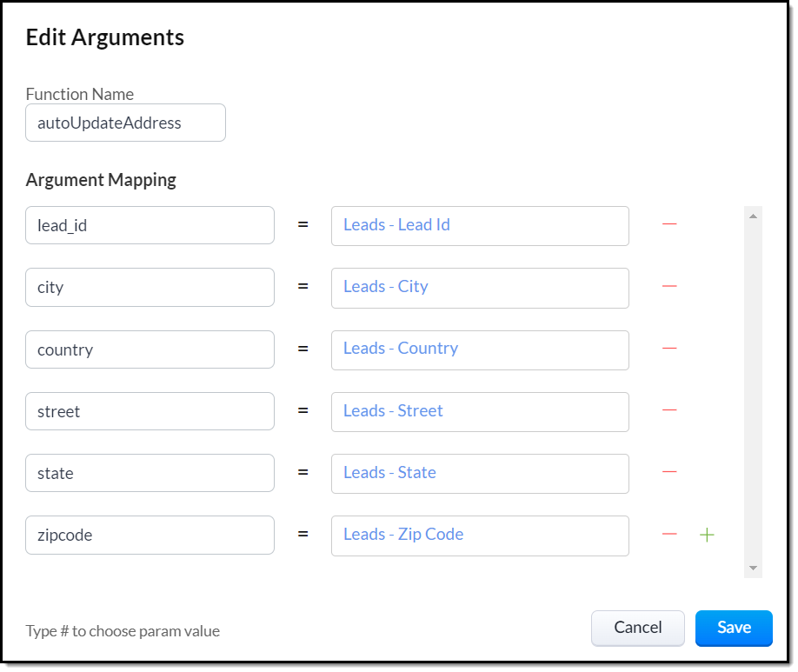Click the Leads - State value field

point(480,473)
